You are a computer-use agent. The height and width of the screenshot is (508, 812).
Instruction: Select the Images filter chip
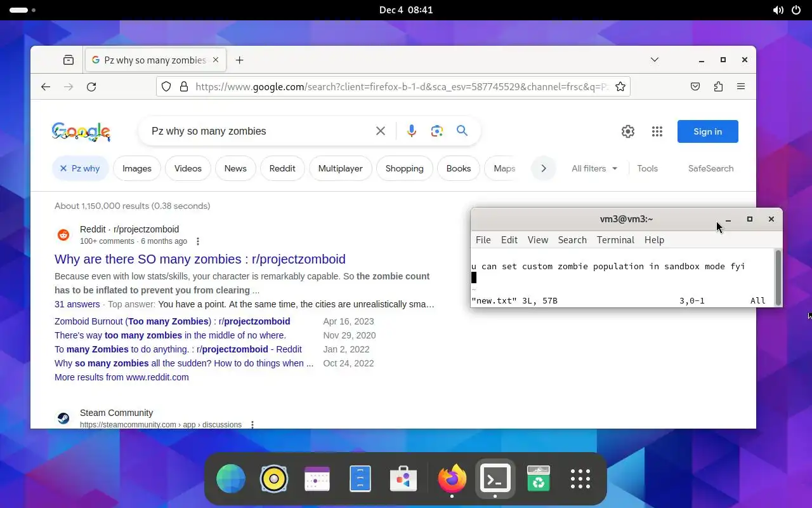(x=137, y=168)
